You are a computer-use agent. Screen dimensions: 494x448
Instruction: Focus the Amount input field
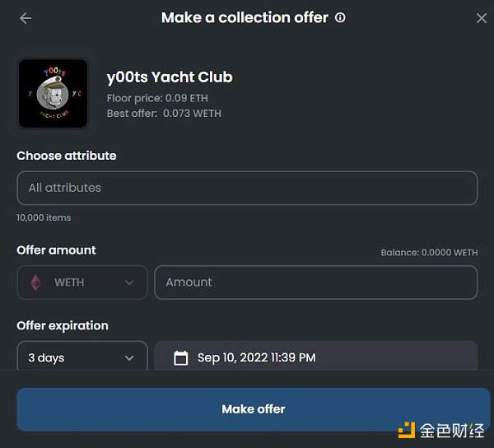tap(316, 282)
